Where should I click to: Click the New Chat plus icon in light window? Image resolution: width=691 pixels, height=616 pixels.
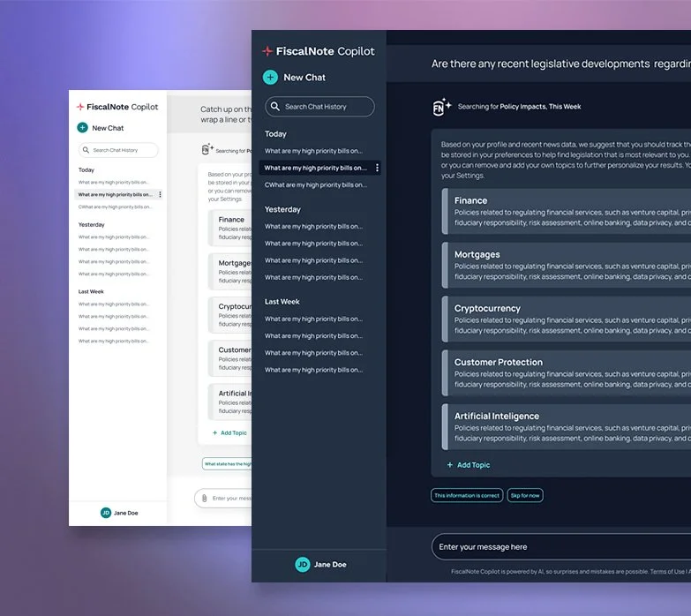pyautogui.click(x=82, y=128)
